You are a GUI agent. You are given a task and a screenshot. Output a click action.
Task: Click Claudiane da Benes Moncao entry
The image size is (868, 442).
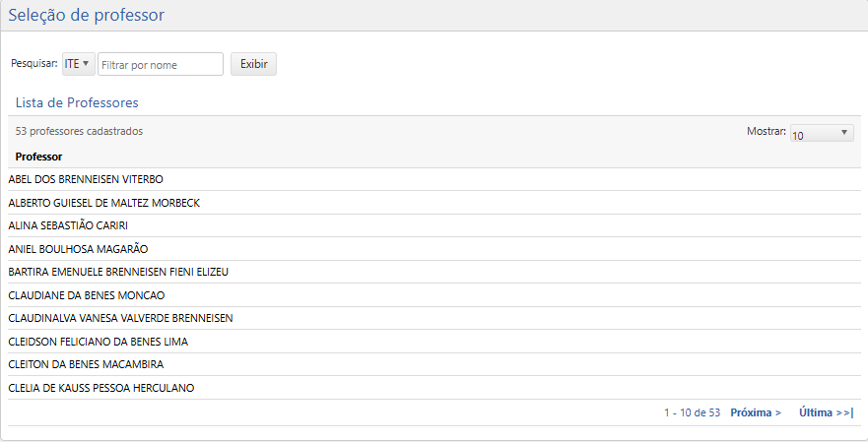tap(86, 295)
